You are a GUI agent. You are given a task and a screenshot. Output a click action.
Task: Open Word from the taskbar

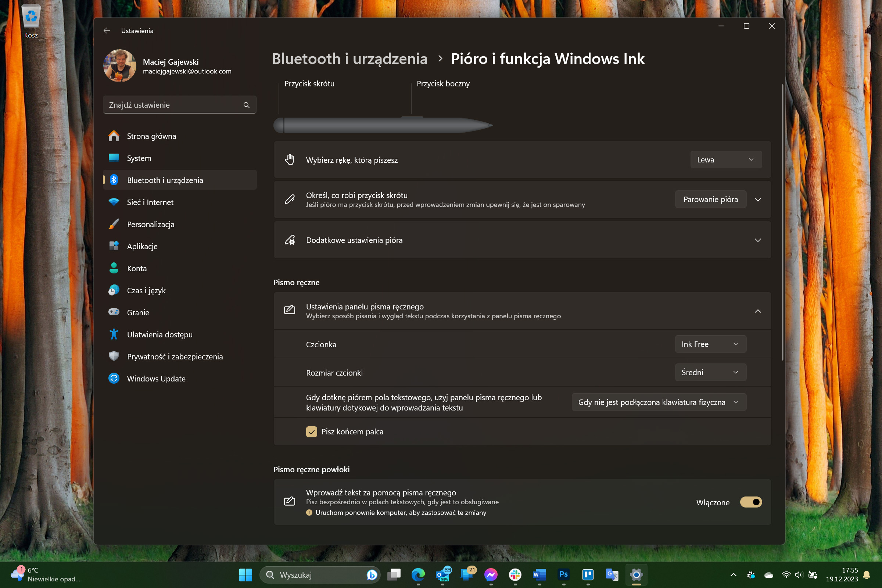(539, 575)
